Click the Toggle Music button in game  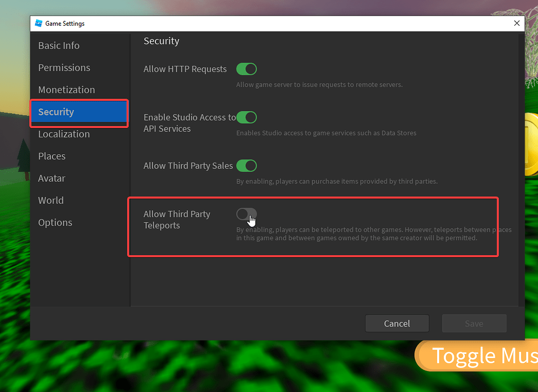(477, 355)
